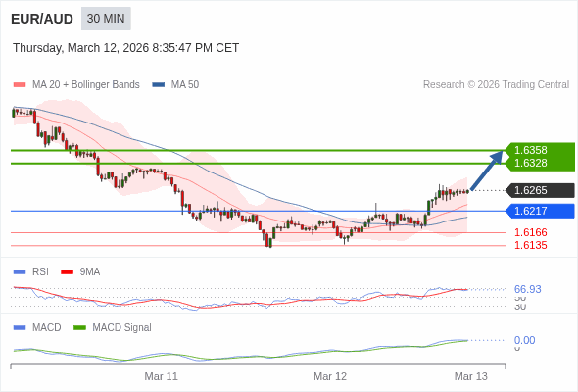The image size is (578, 392).
Task: Click the date 'Thursday, March 12, 2026 8:35:47 PM CET'
Action: coord(125,48)
